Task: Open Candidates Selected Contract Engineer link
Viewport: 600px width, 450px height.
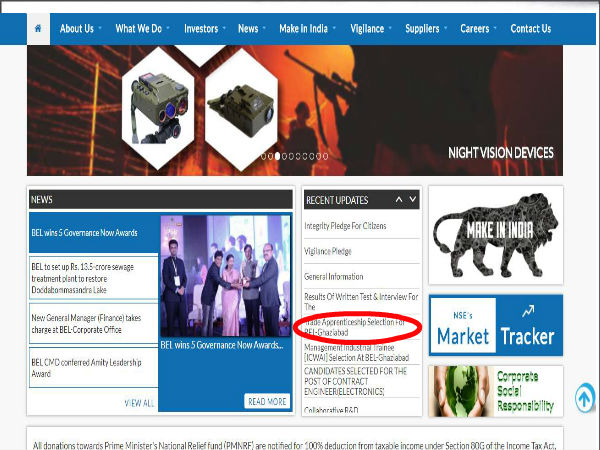Action: (x=355, y=381)
